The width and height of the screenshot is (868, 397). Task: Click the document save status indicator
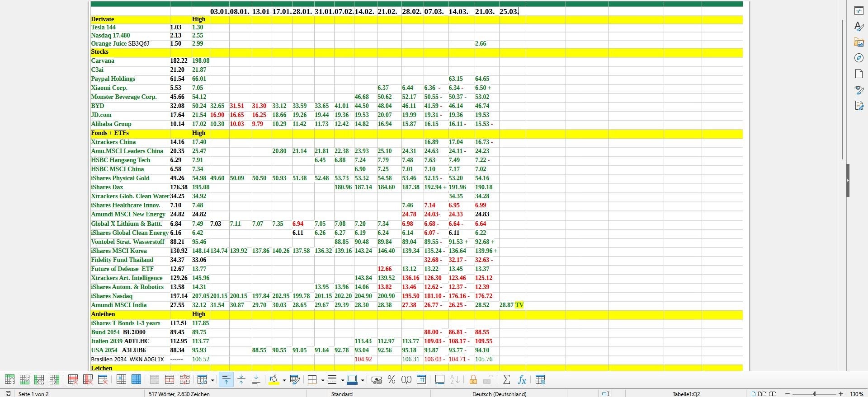tap(8, 394)
